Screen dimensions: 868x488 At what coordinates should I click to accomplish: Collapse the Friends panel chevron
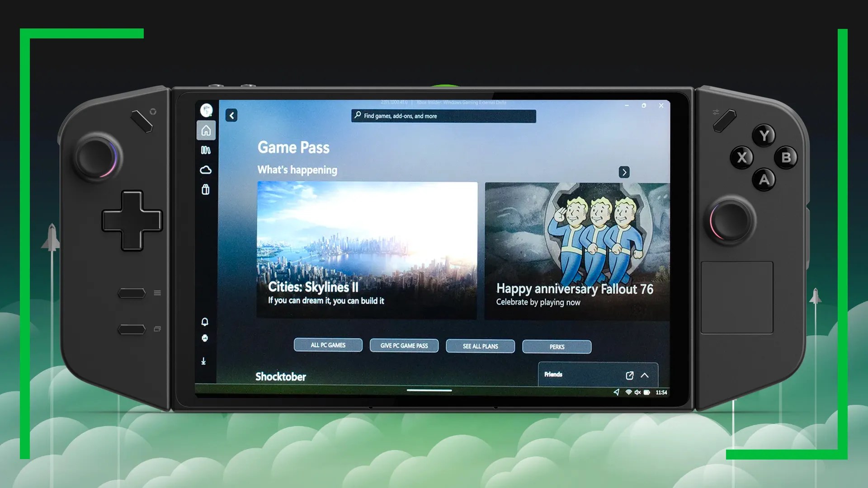[x=645, y=375]
